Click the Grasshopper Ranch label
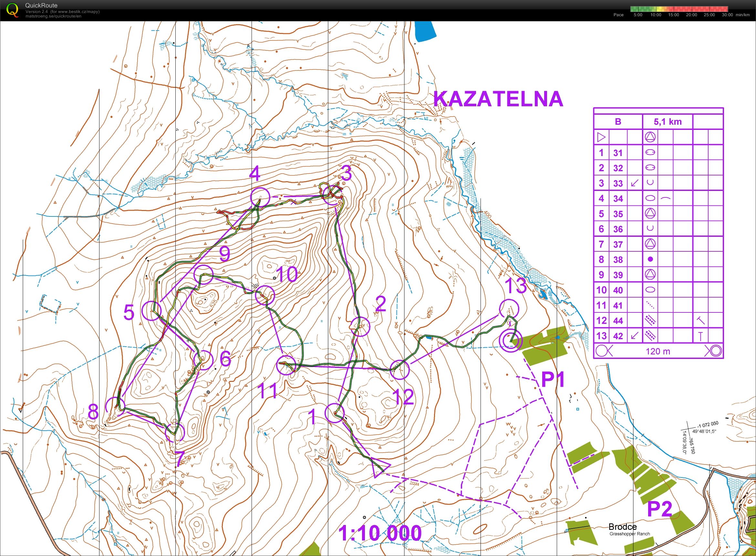This screenshot has width=756, height=556. pos(629,534)
